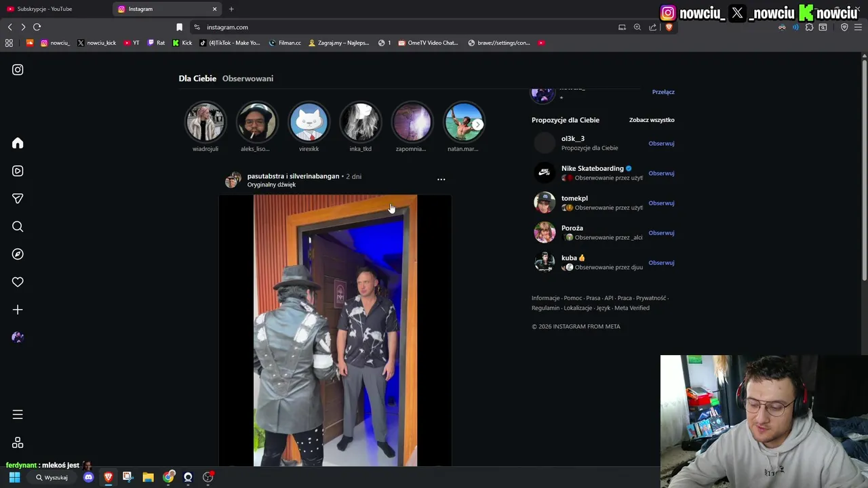Open Discord from the taskbar
The width and height of the screenshot is (868, 488).
88,477
